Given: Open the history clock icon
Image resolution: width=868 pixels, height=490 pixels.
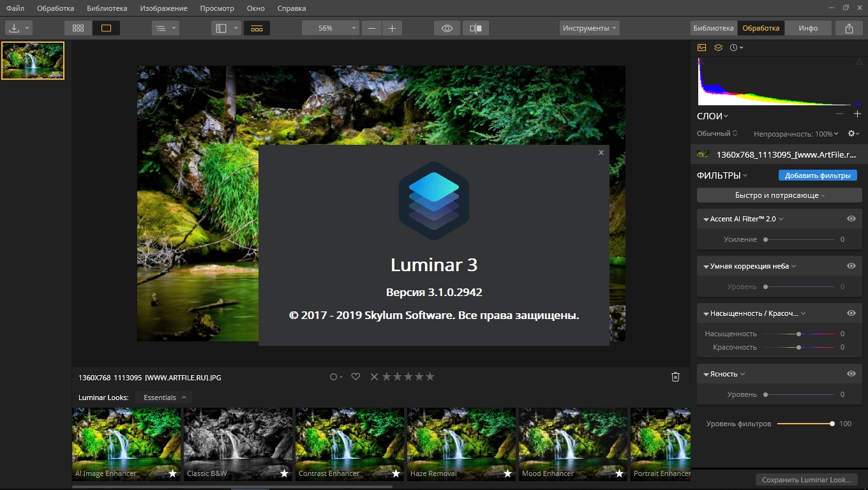Looking at the screenshot, I should click(x=734, y=47).
